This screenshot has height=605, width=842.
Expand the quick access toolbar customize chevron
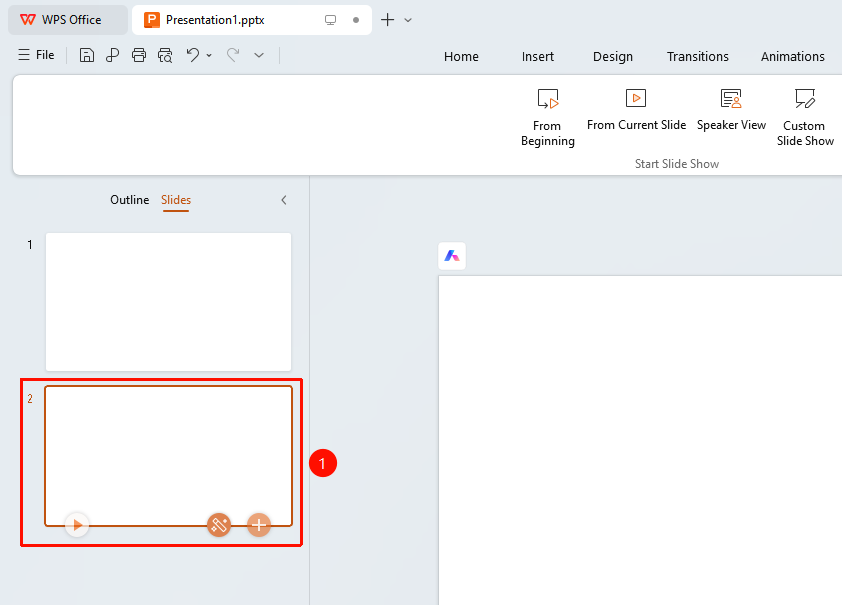click(x=259, y=55)
